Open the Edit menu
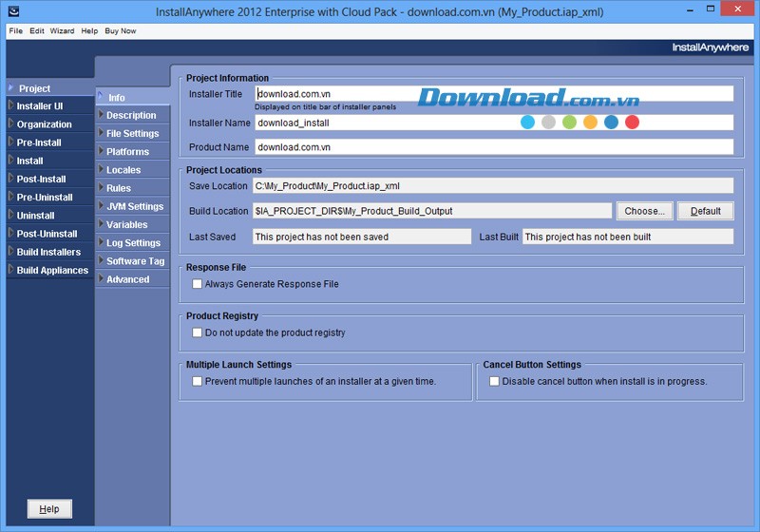This screenshot has height=532, width=760. (37, 31)
